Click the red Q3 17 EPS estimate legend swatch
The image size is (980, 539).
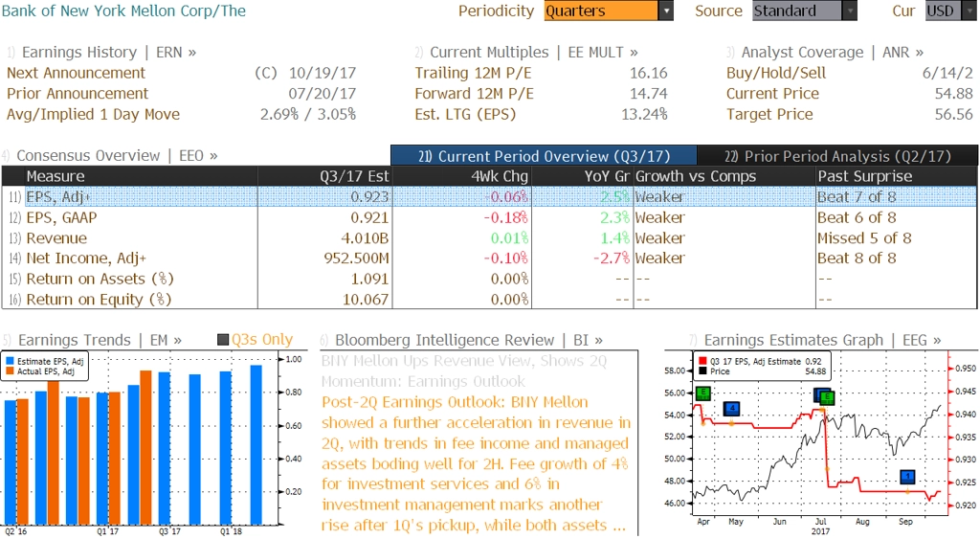coord(702,362)
